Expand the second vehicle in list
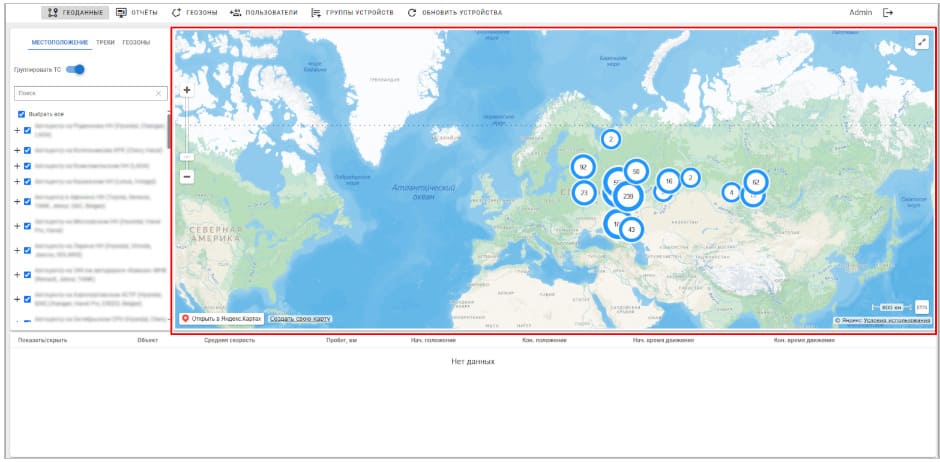 point(16,151)
